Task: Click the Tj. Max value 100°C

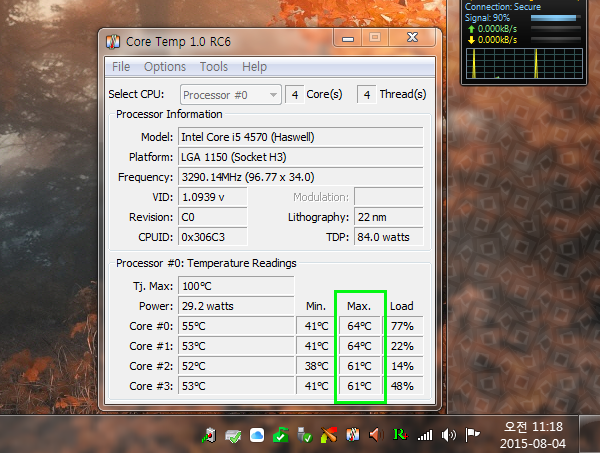Action: click(236, 286)
